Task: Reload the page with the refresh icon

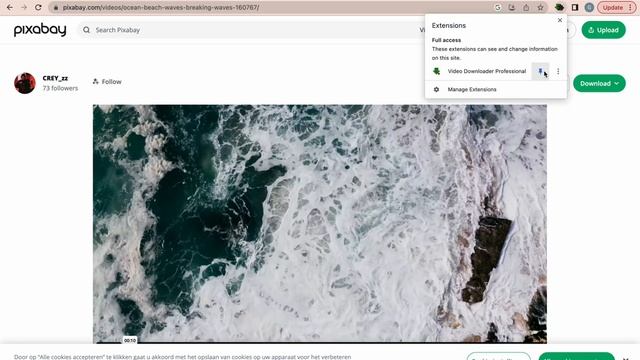Action: [x=38, y=7]
